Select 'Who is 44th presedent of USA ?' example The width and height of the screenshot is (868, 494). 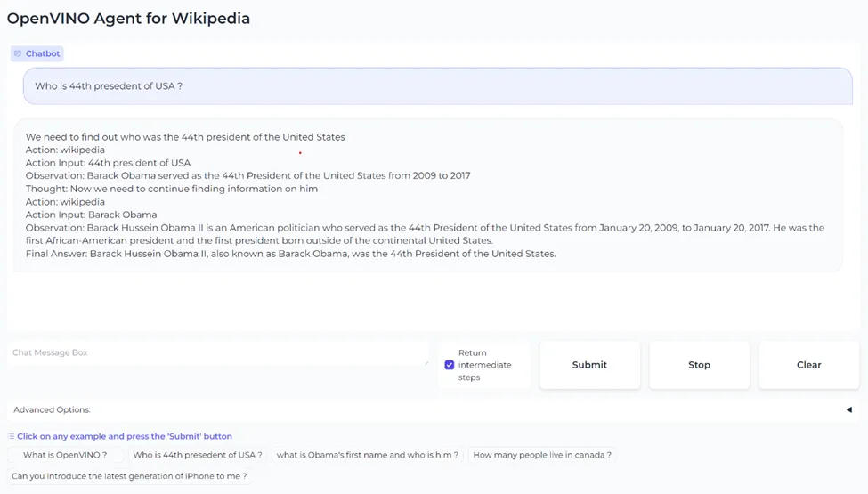pos(198,455)
